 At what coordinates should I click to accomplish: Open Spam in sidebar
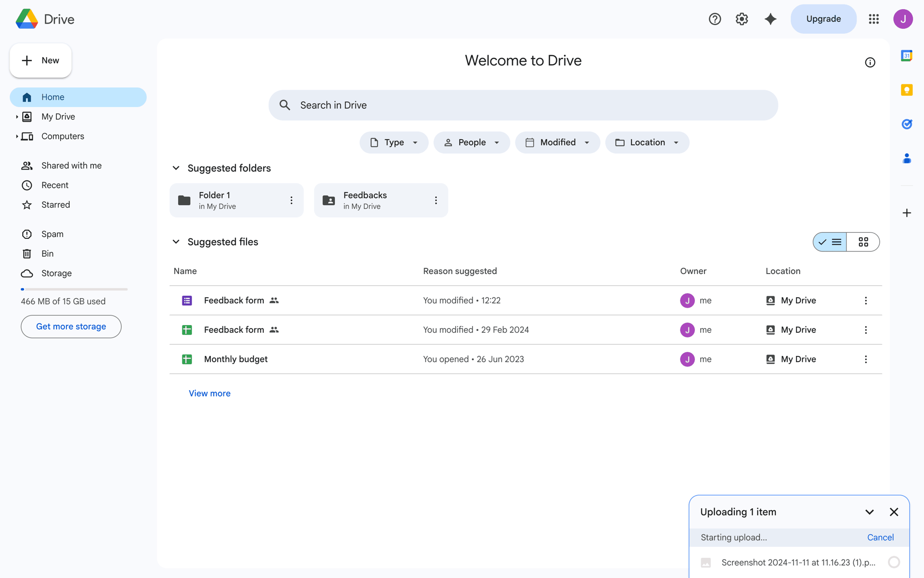pyautogui.click(x=78, y=234)
